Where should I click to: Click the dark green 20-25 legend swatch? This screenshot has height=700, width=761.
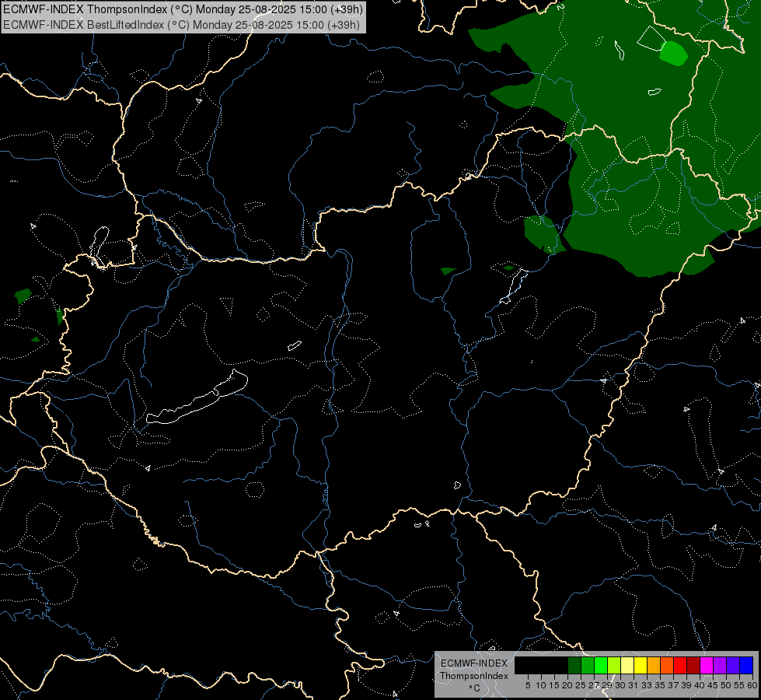574,665
